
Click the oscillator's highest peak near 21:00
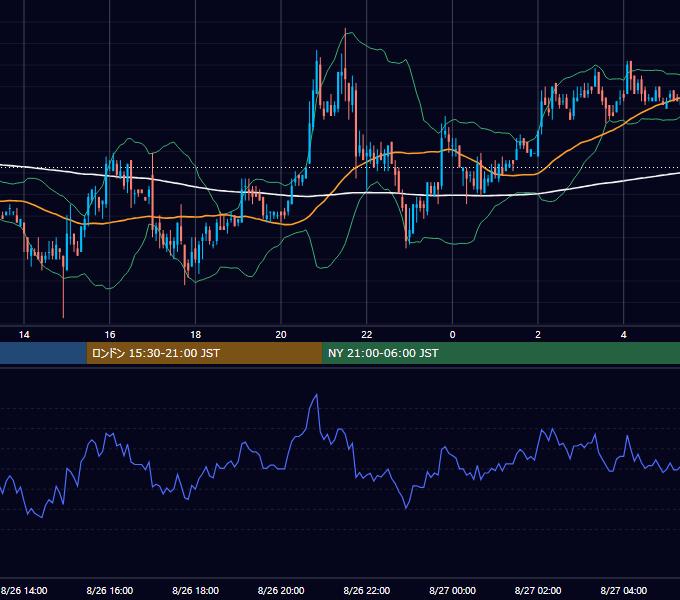click(317, 395)
